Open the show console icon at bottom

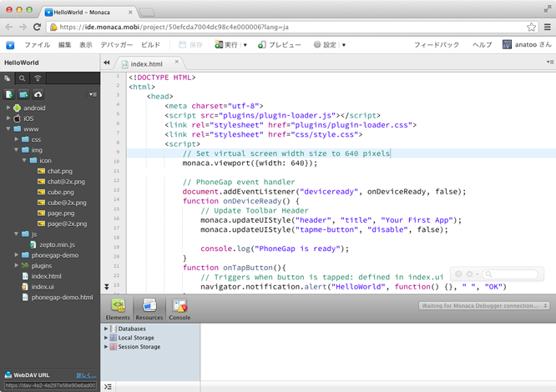(x=108, y=386)
